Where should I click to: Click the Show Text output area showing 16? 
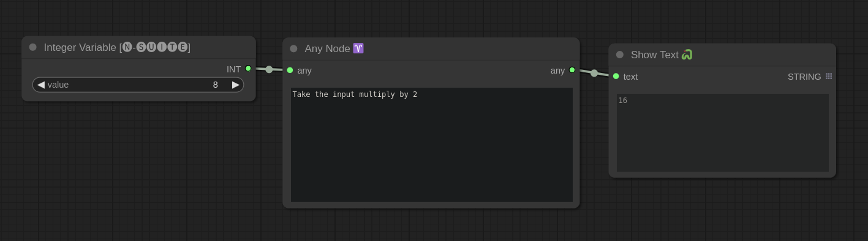[723, 132]
